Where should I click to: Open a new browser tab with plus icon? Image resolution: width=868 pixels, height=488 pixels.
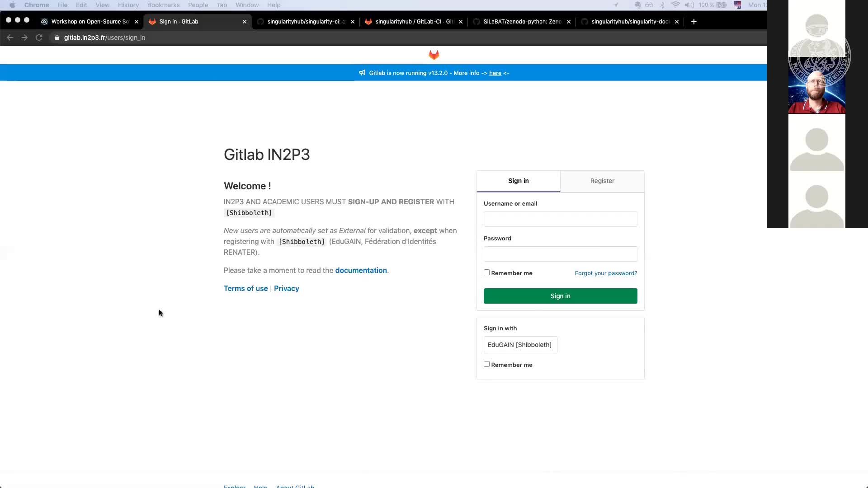point(693,22)
